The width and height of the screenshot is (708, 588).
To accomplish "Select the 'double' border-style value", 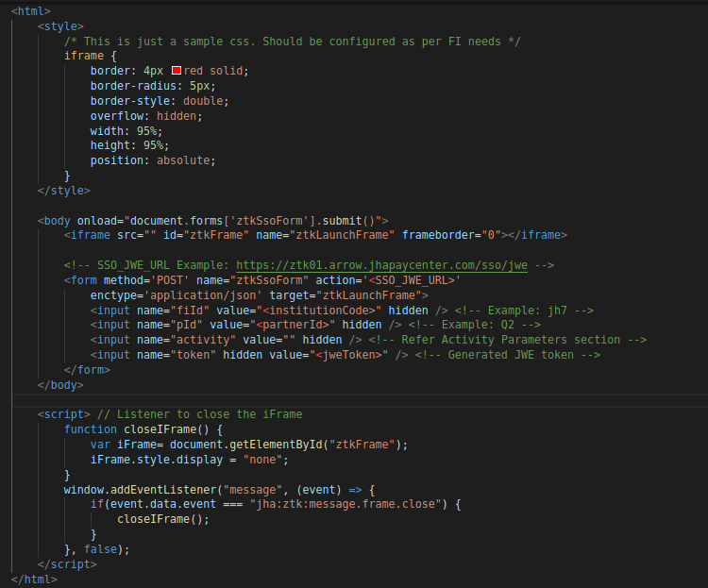I will pyautogui.click(x=206, y=101).
